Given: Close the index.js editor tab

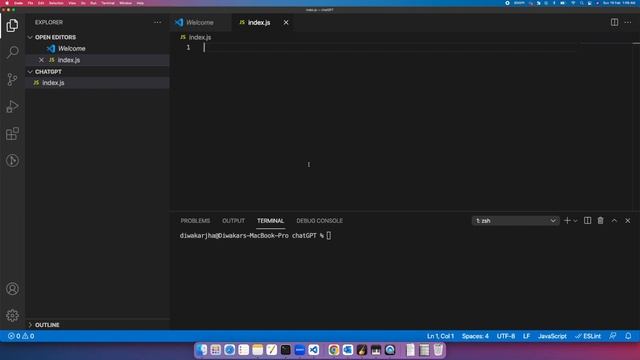Looking at the screenshot, I should pos(286,22).
